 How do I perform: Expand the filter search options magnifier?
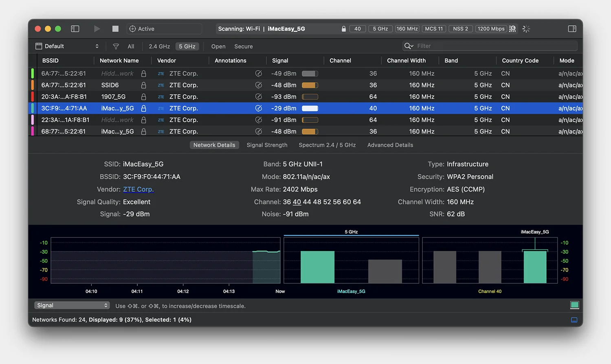tap(408, 46)
